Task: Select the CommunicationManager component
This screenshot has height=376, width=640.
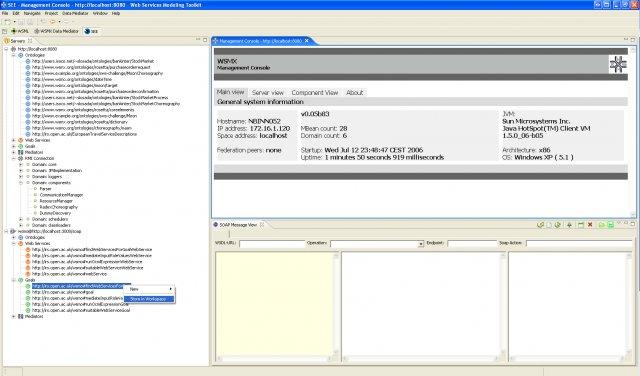Action: 61,195
